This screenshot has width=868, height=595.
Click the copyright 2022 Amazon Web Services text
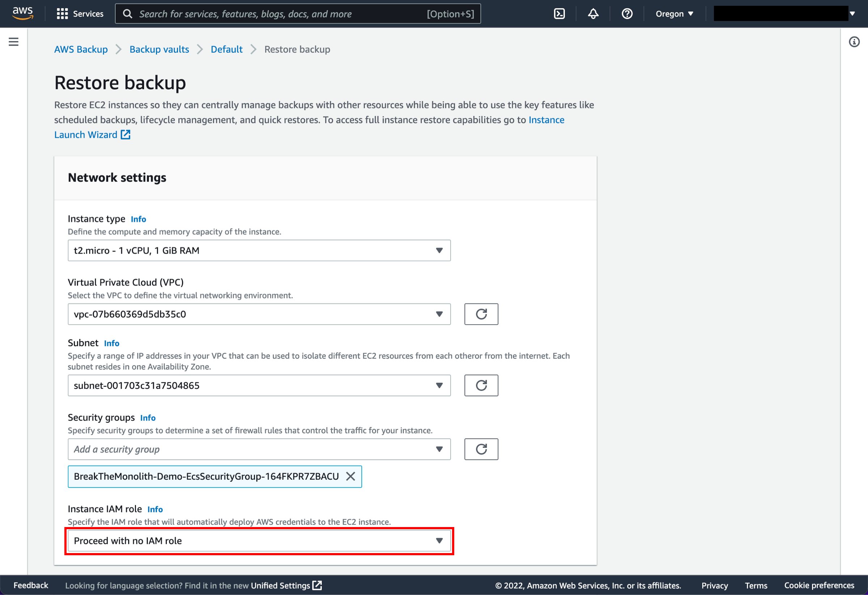click(x=588, y=585)
